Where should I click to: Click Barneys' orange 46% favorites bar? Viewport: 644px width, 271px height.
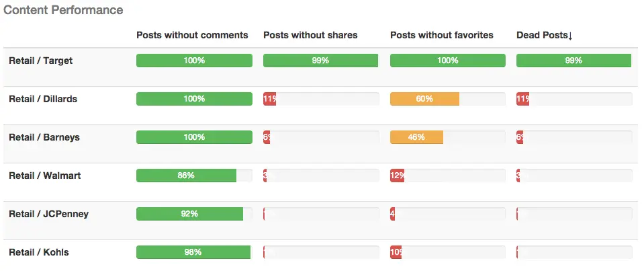point(416,137)
